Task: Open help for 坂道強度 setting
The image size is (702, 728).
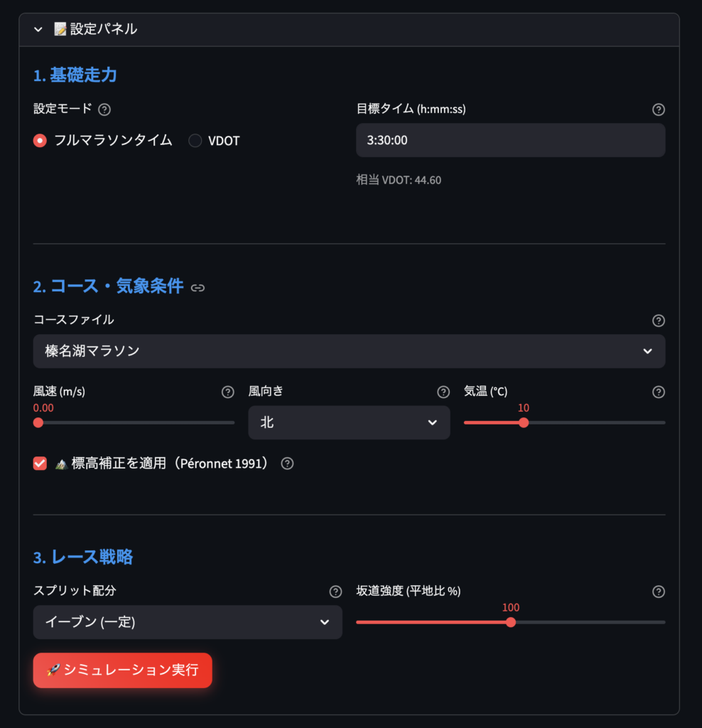Action: pyautogui.click(x=659, y=591)
